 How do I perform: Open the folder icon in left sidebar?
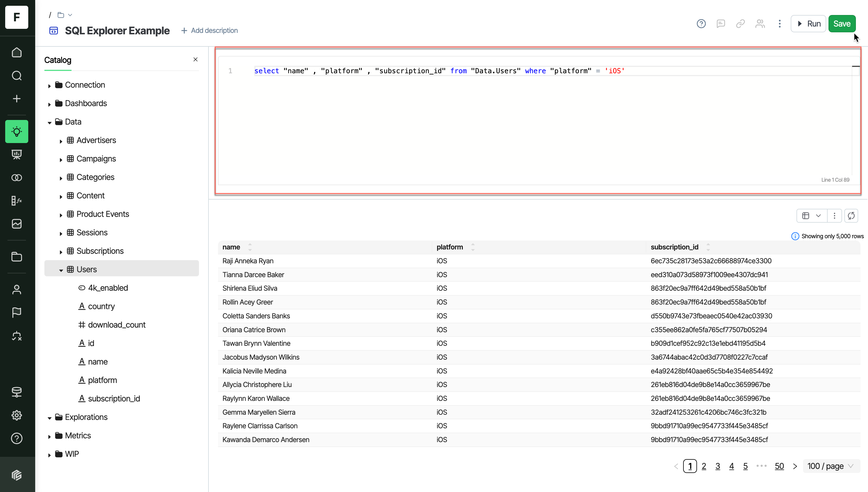[x=16, y=257]
